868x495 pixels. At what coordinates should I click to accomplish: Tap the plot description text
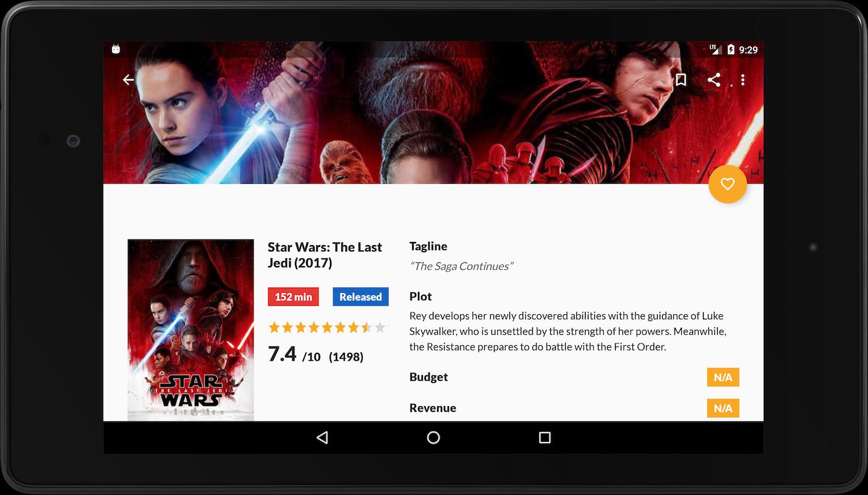567,331
